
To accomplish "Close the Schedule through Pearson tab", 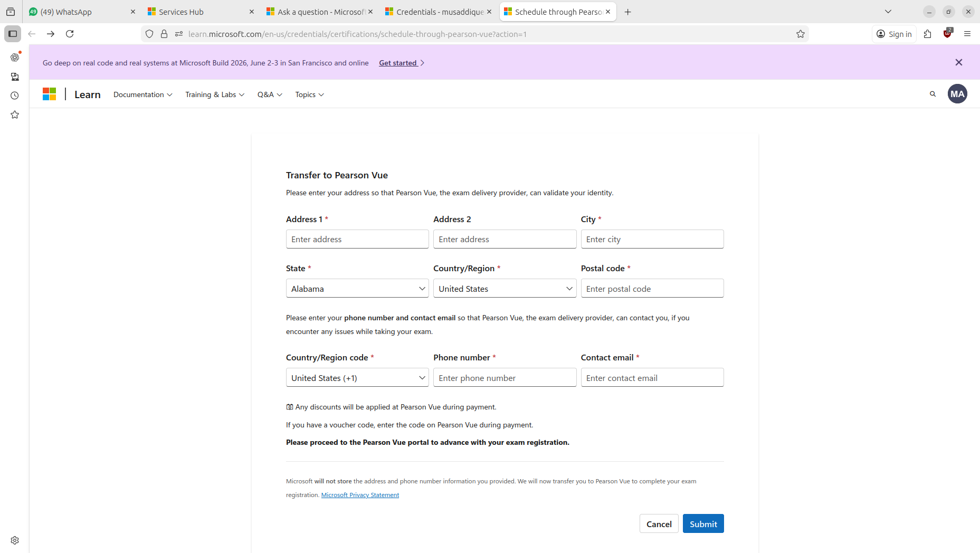I will (608, 12).
